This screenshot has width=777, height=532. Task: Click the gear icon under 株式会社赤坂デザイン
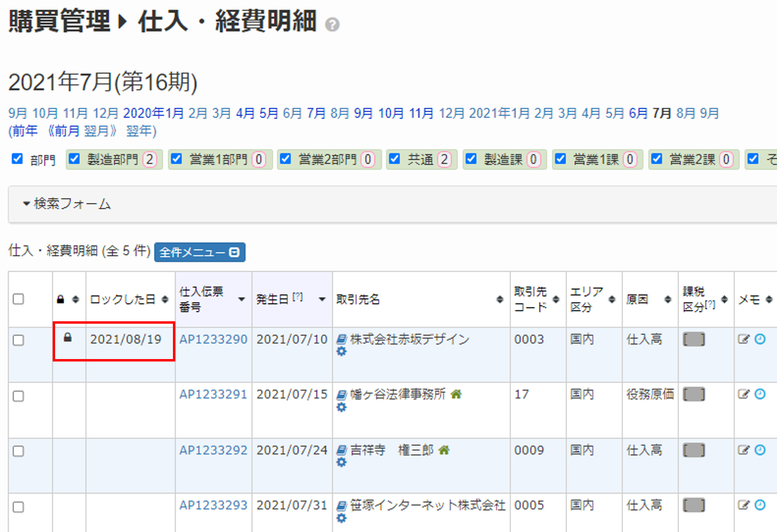coord(341,351)
